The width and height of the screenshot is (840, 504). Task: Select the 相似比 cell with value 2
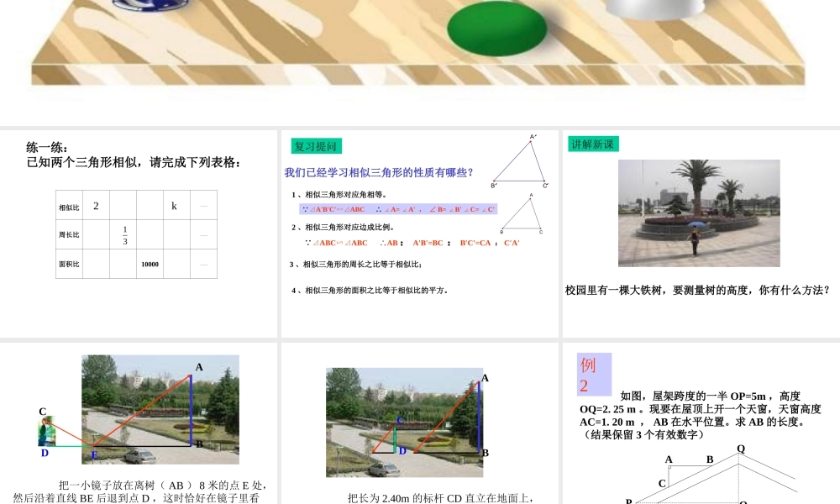(96, 205)
